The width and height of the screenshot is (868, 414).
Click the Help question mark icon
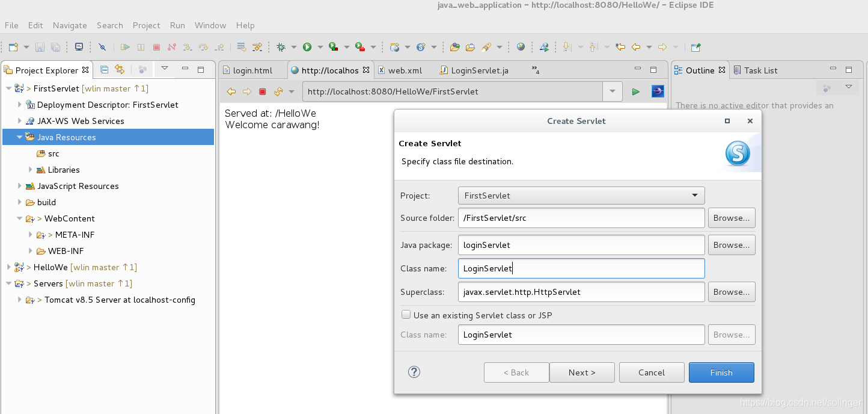(414, 372)
